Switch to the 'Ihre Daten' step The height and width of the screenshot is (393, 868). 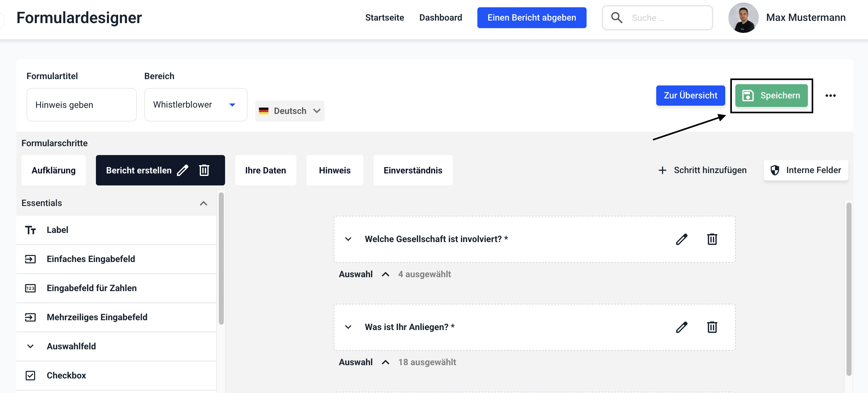coord(265,171)
